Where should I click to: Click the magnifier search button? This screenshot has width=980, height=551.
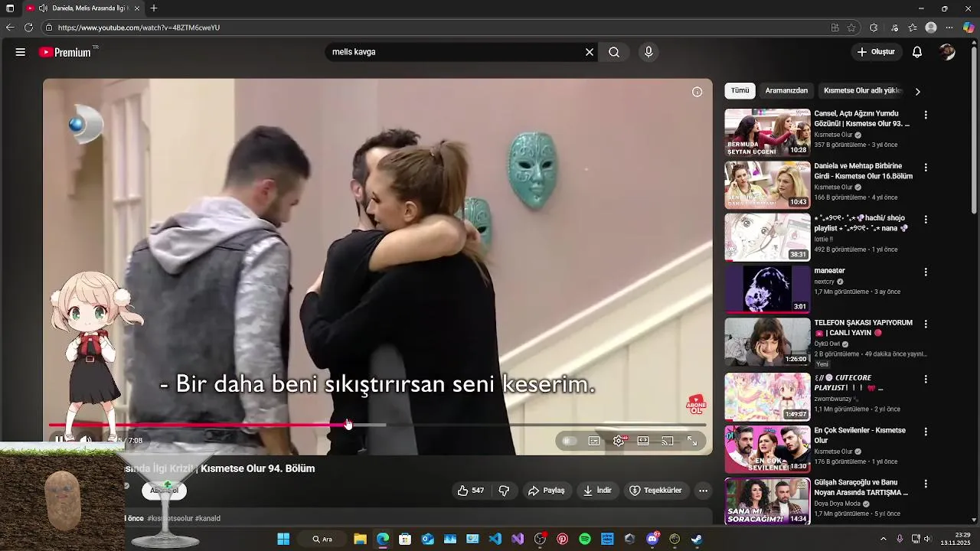pyautogui.click(x=614, y=52)
